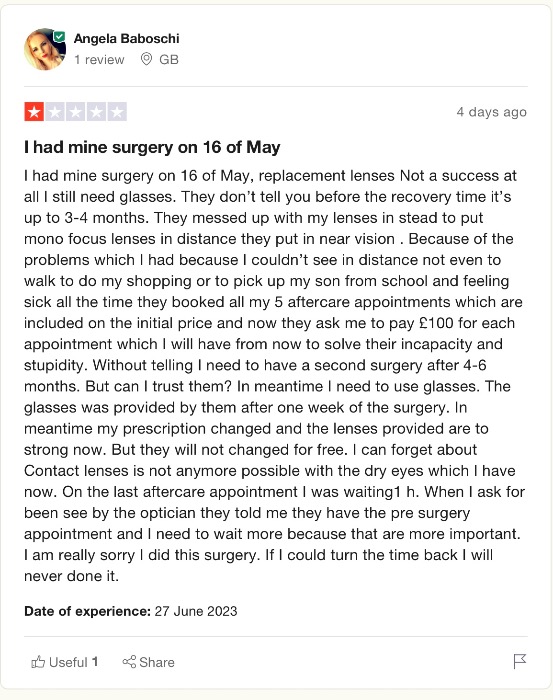Click the '4 days ago' timestamp
Screen dimensions: 553x700
coord(491,112)
